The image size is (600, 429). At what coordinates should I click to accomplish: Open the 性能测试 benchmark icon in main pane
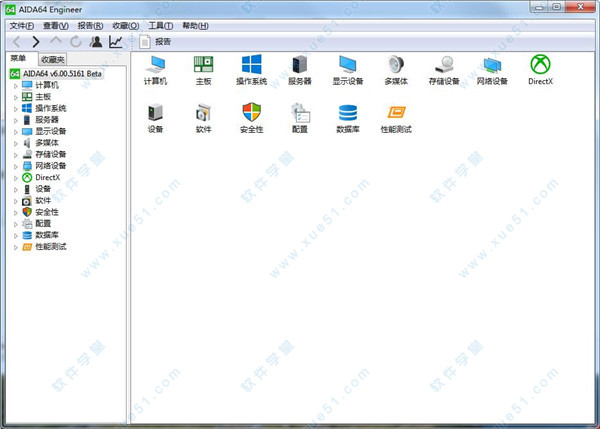coord(396,118)
